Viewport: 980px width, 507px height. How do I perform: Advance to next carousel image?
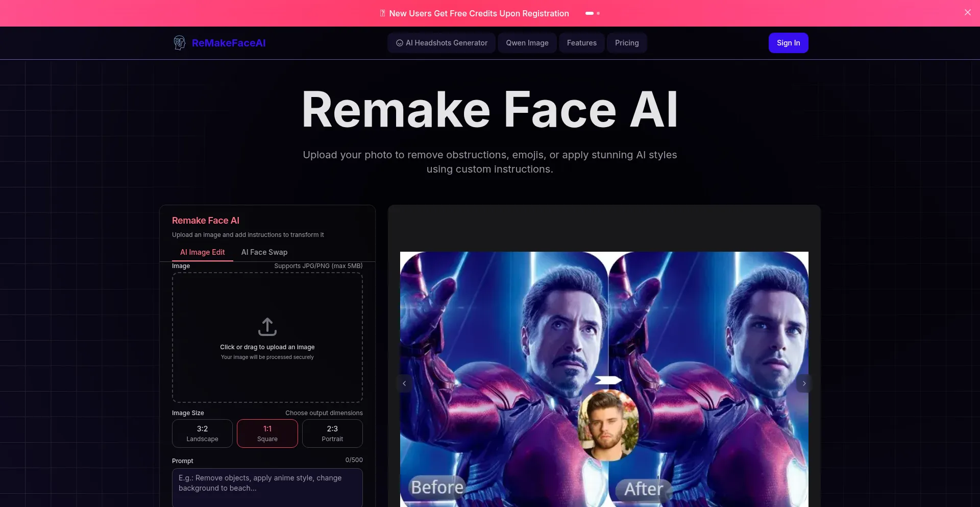(x=804, y=383)
